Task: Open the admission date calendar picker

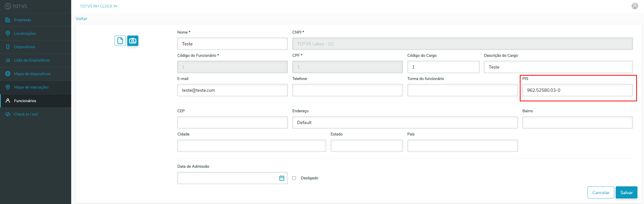Action: [282, 178]
